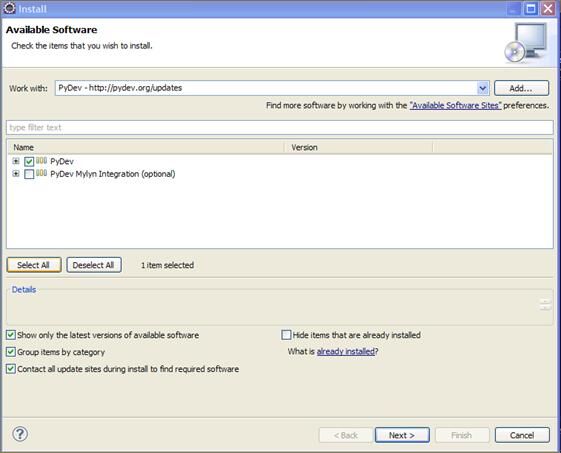Image resolution: width=561 pixels, height=453 pixels.
Task: Expand the PyDev Mylyn Integration node
Action: [x=16, y=174]
